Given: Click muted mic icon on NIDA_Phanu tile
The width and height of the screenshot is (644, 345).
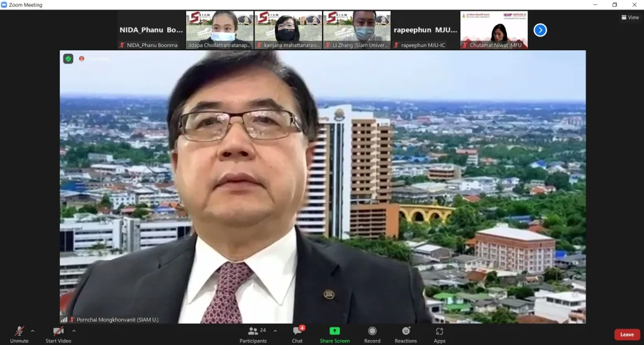Looking at the screenshot, I should 122,45.
